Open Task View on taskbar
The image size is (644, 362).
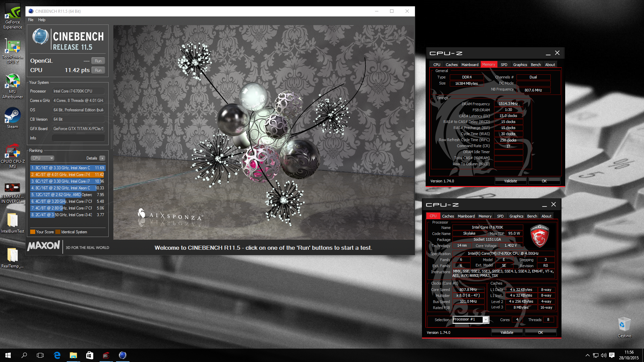40,355
